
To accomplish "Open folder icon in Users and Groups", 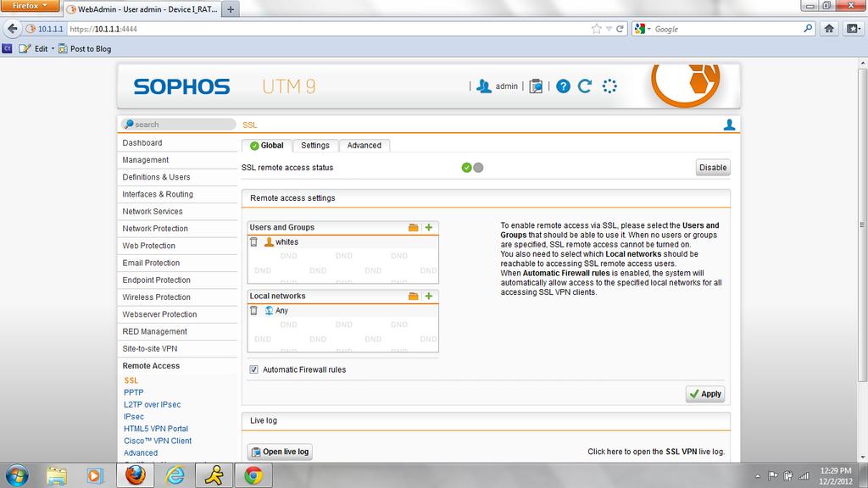I will (414, 227).
